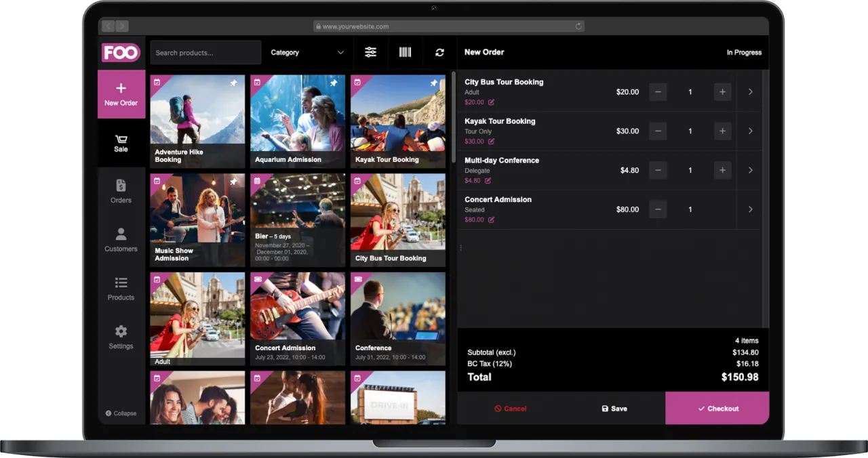
Task: Collapse the sidebar menu
Action: pos(121,413)
